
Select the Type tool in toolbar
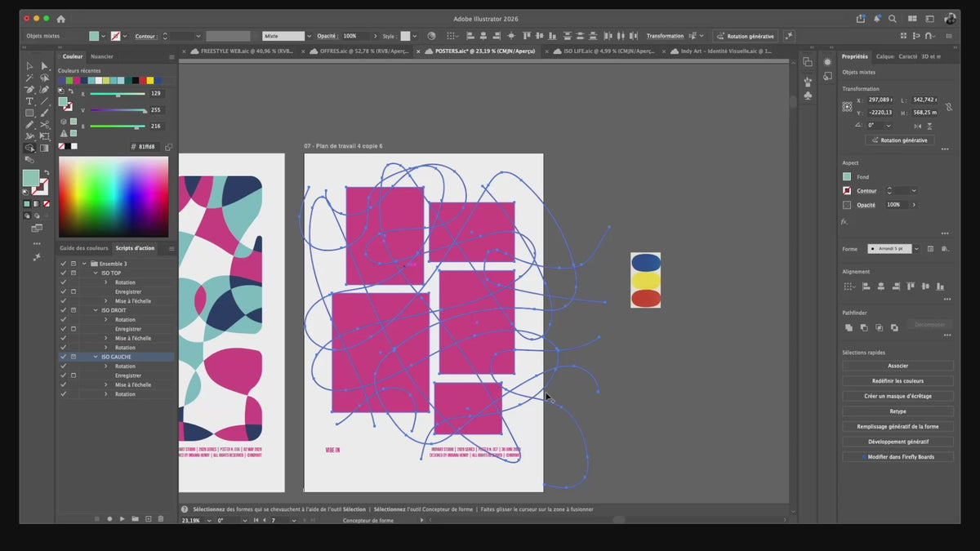click(x=29, y=101)
